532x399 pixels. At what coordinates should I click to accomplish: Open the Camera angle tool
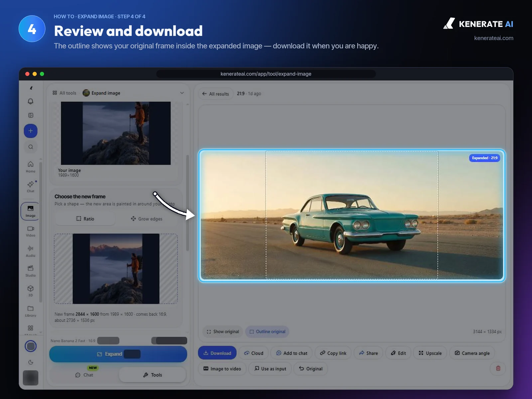click(x=472, y=353)
